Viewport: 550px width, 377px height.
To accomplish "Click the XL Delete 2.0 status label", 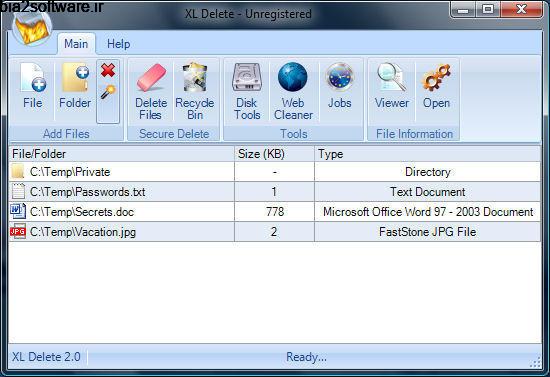I will point(46,357).
